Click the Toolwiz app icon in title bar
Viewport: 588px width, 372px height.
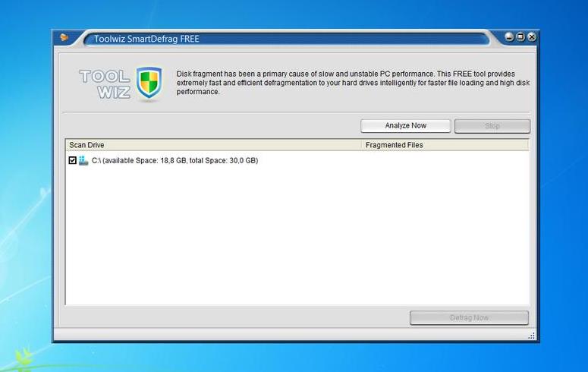(x=64, y=37)
